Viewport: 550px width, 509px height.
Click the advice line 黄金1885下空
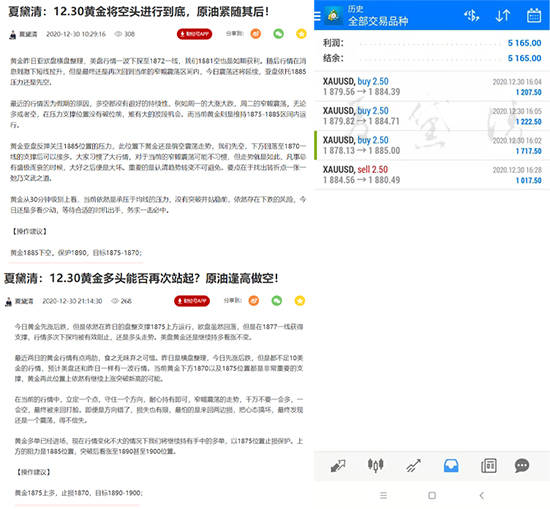76,253
